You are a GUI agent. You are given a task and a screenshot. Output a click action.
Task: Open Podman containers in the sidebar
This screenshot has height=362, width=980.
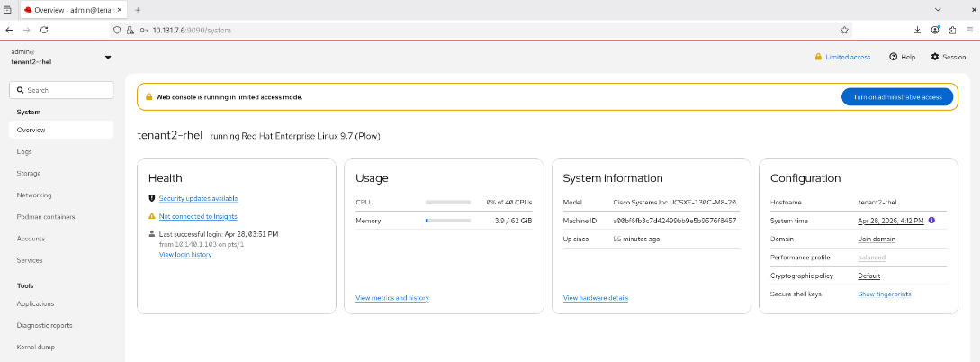pos(61,217)
